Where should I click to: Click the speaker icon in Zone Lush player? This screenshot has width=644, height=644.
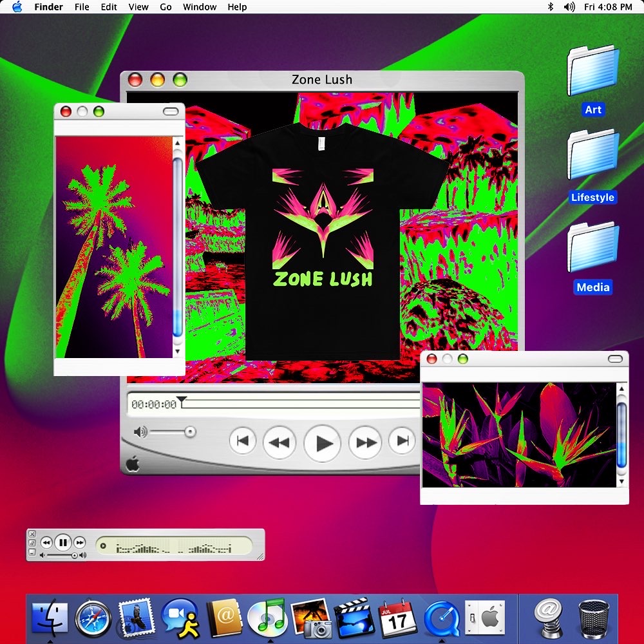click(140, 432)
